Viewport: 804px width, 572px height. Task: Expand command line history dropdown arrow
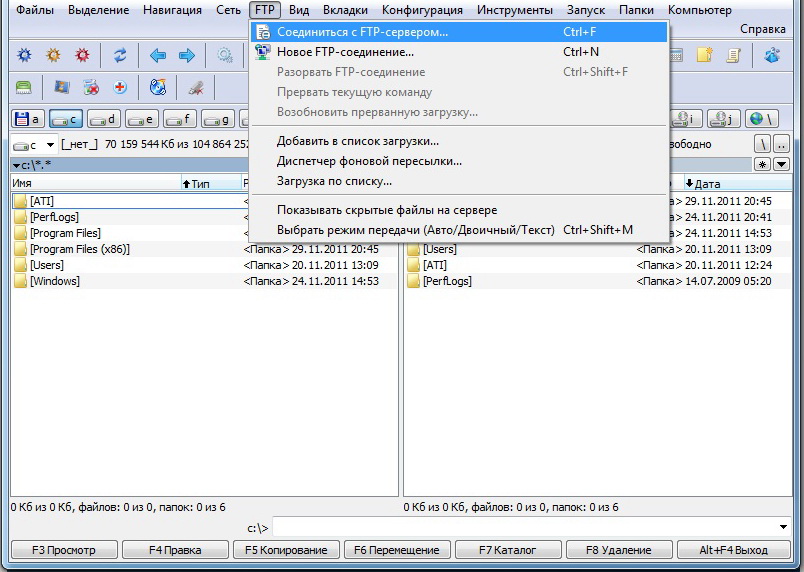click(783, 527)
